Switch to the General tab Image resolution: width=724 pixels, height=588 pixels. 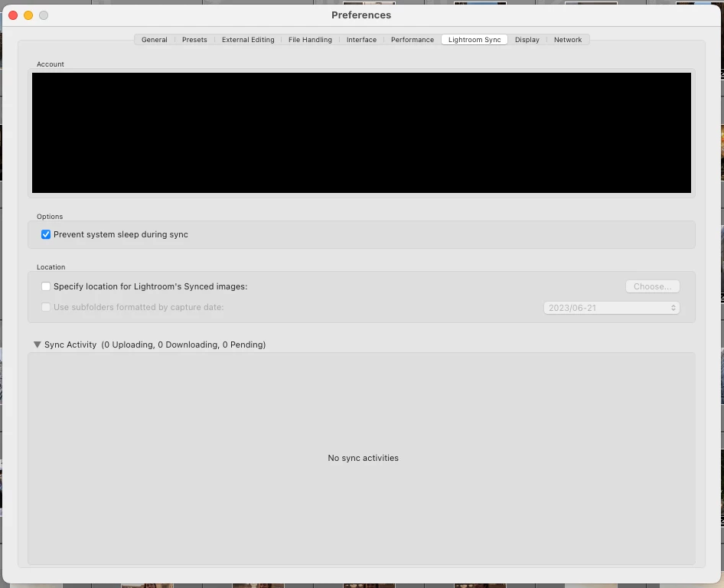[x=155, y=40]
